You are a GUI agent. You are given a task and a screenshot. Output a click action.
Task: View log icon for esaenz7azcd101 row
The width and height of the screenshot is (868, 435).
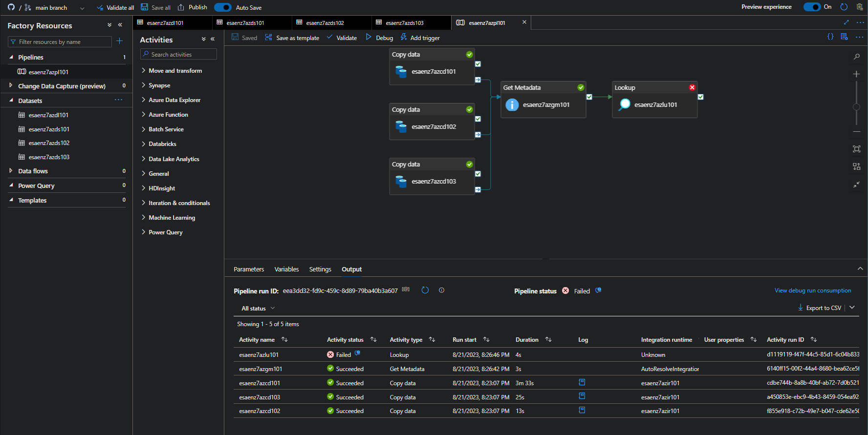click(582, 382)
